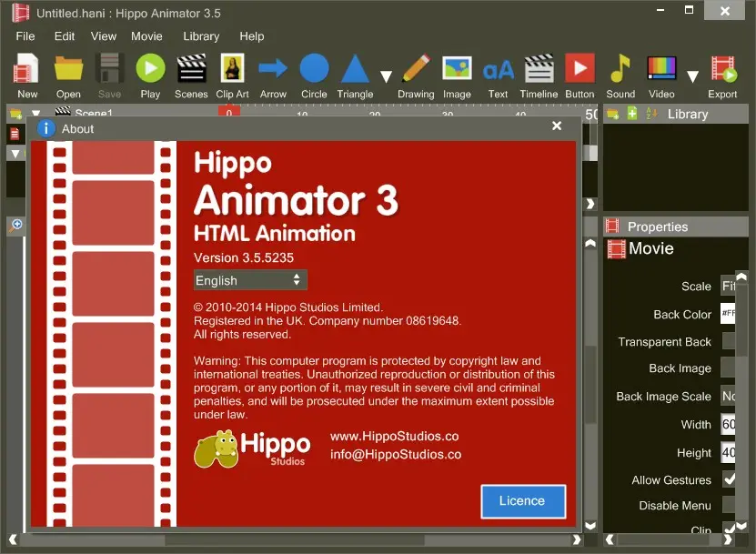
Task: Click Movie filmstrip icon in Properties
Action: click(x=616, y=248)
